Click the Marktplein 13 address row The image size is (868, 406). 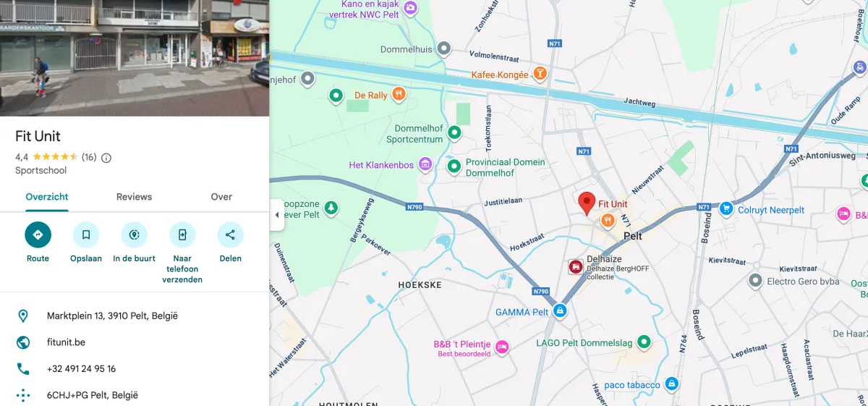[135, 316]
